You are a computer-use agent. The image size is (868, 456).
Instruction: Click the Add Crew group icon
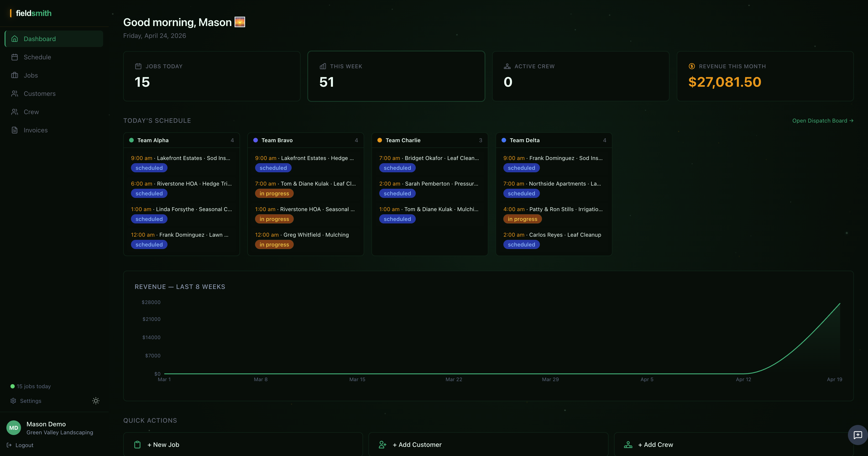[x=628, y=445]
